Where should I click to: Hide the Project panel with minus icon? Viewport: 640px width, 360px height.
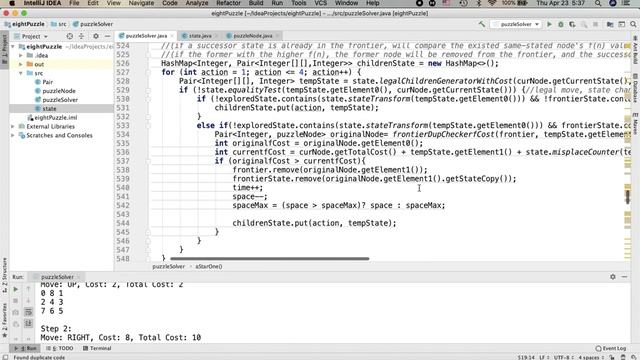click(107, 36)
